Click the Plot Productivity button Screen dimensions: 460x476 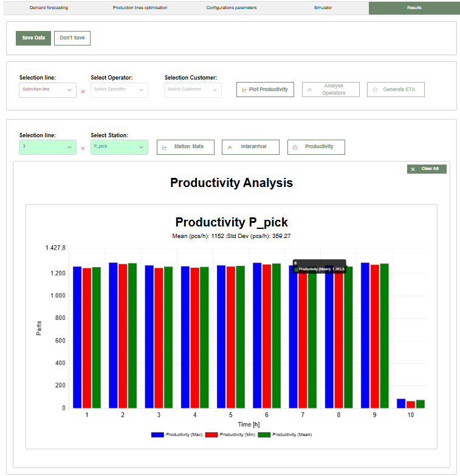tap(265, 90)
